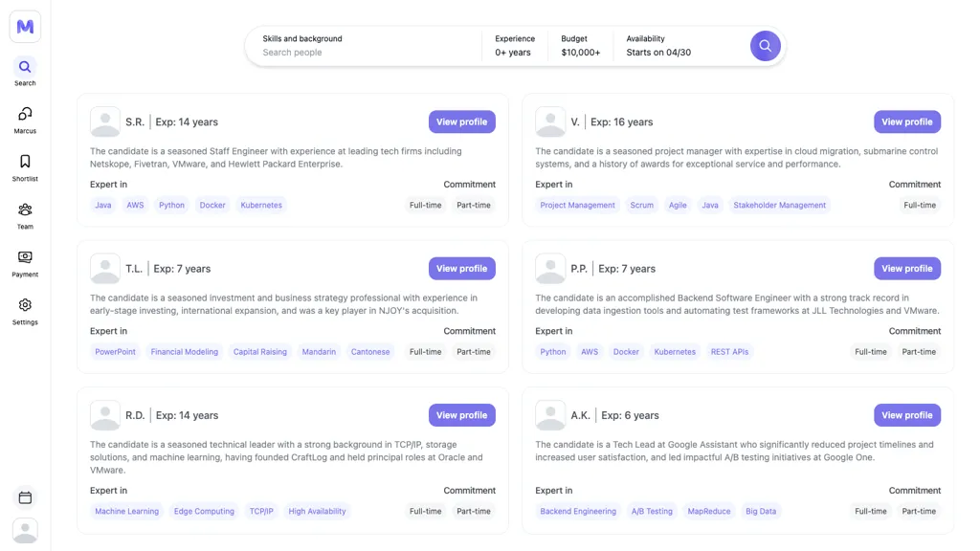Click the calendar icon near the sidebar bottom
Image resolution: width=980 pixels, height=551 pixels.
click(24, 497)
